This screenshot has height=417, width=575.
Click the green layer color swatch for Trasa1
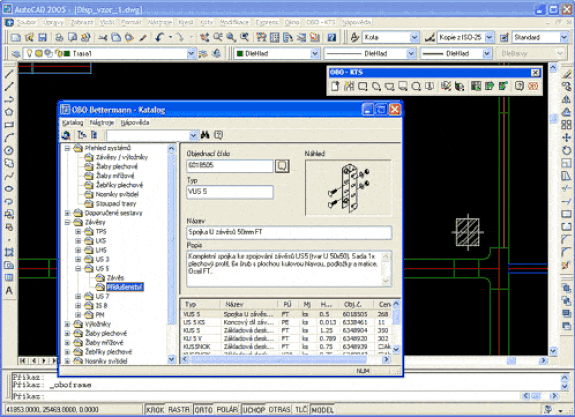pyautogui.click(x=67, y=54)
